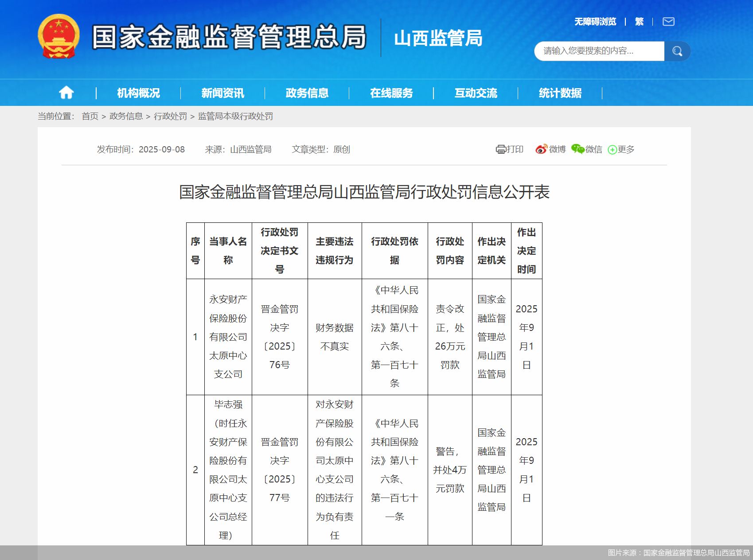Click the national emblem logo
This screenshot has width=753, height=560.
point(59,36)
